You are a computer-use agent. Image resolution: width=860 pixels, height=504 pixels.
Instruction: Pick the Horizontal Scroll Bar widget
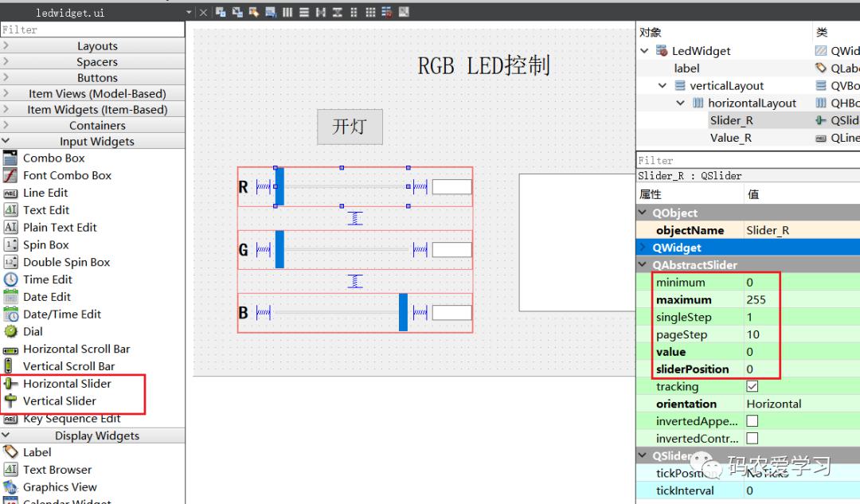pos(76,350)
